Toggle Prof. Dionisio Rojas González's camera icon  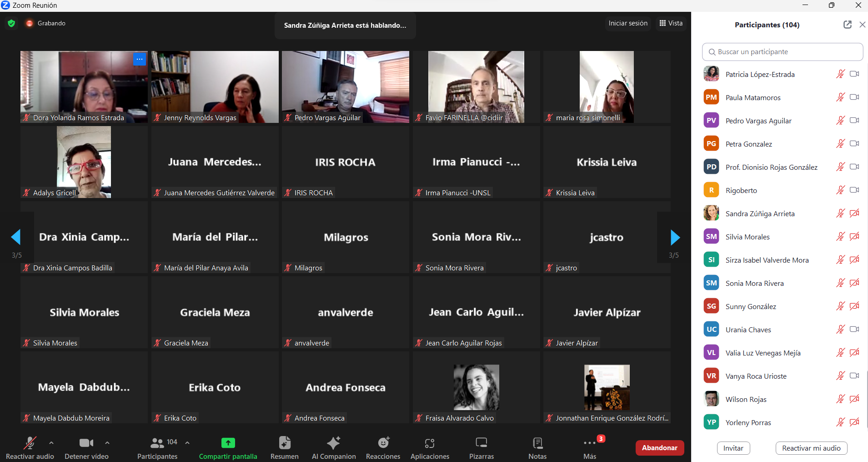coord(855,167)
